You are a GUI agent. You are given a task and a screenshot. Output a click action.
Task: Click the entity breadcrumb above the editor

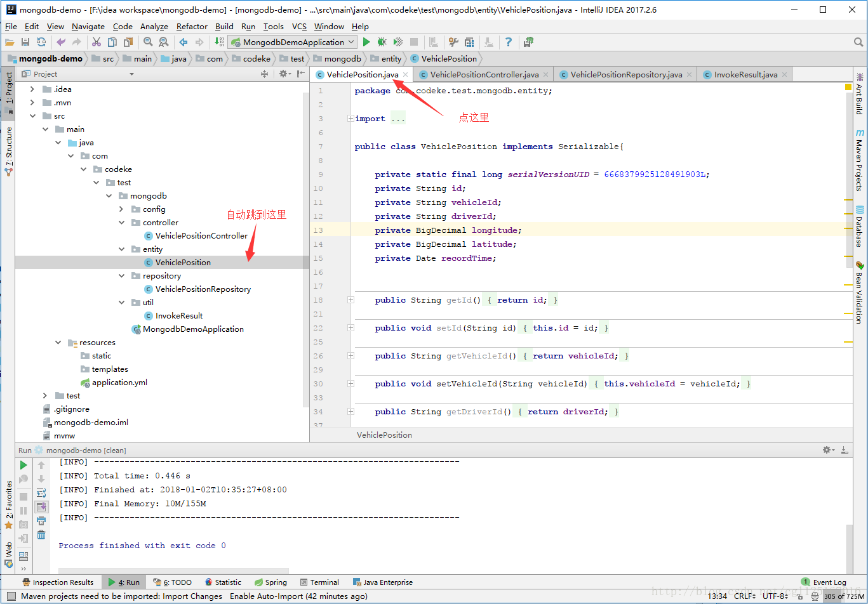coord(389,58)
